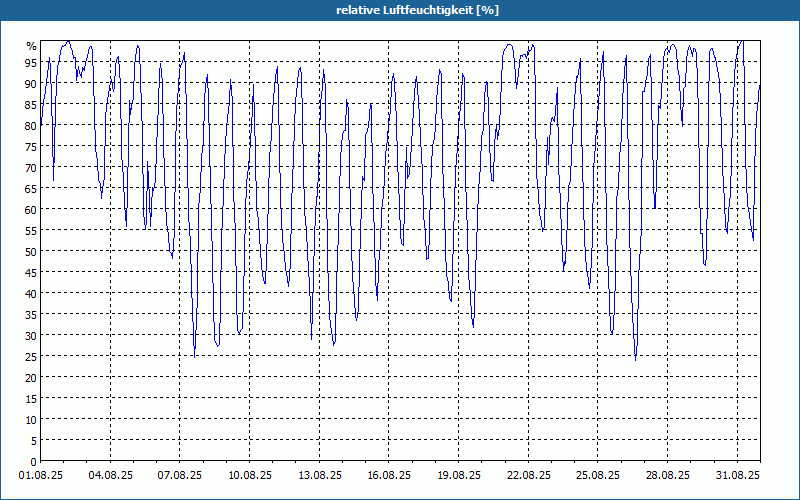Click the date label '10.08.25'
The image size is (800, 500).
249,476
